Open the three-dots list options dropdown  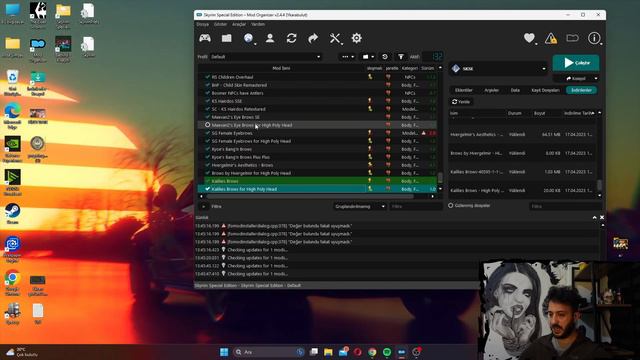348,57
